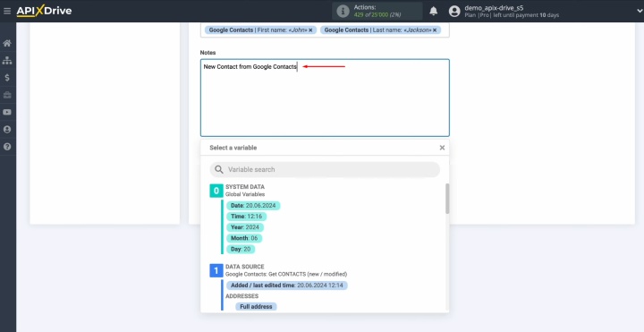Screen dimensions: 644x332
Task: Insert Added / last edited time variable
Action: click(287, 285)
